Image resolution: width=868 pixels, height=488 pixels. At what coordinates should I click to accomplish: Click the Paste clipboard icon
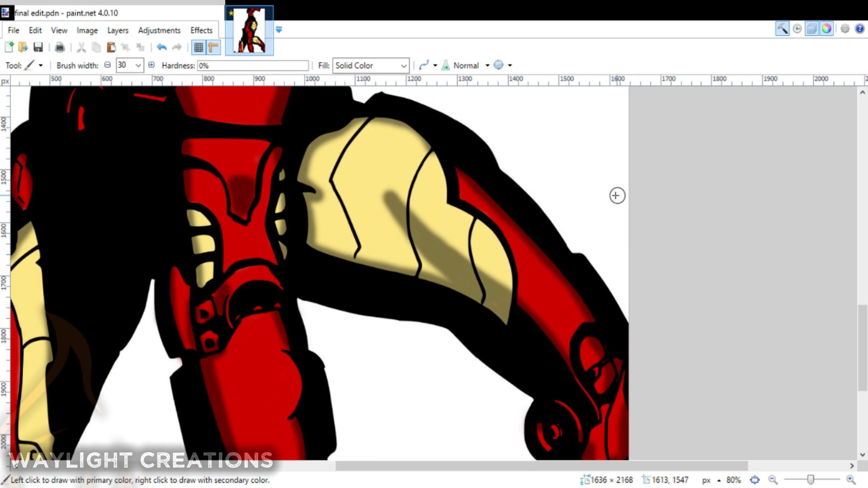[111, 47]
